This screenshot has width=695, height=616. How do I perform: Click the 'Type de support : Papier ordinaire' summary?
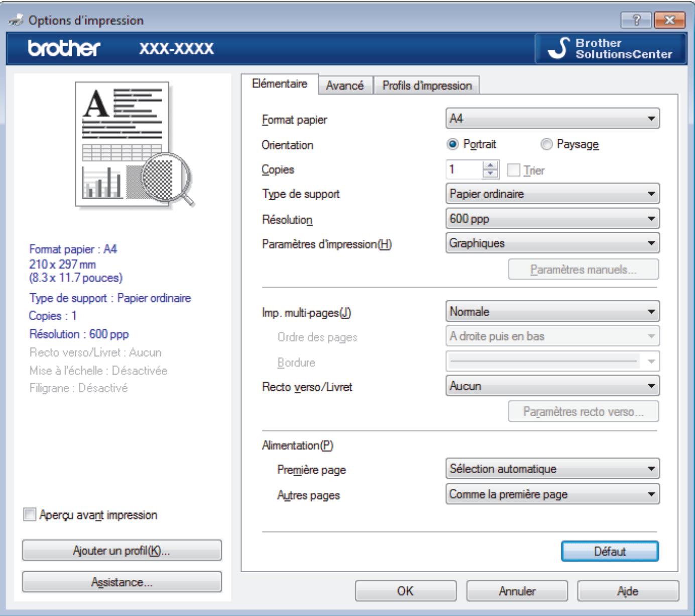[x=110, y=298]
